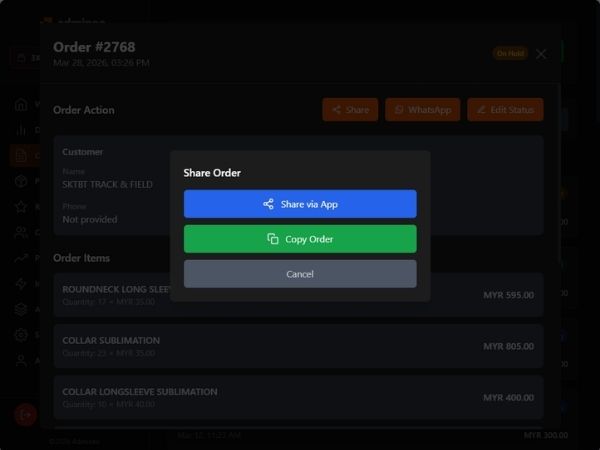
Task: Click the bar chart icon in the sidebar
Action: [21, 130]
